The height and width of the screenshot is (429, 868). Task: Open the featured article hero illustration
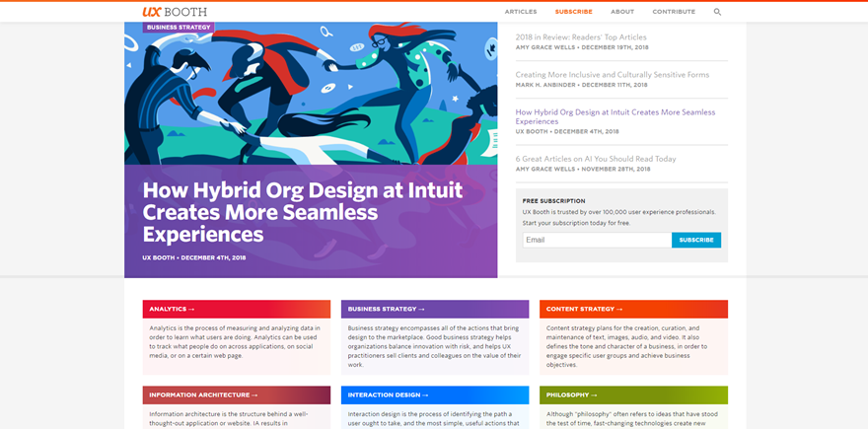click(311, 93)
